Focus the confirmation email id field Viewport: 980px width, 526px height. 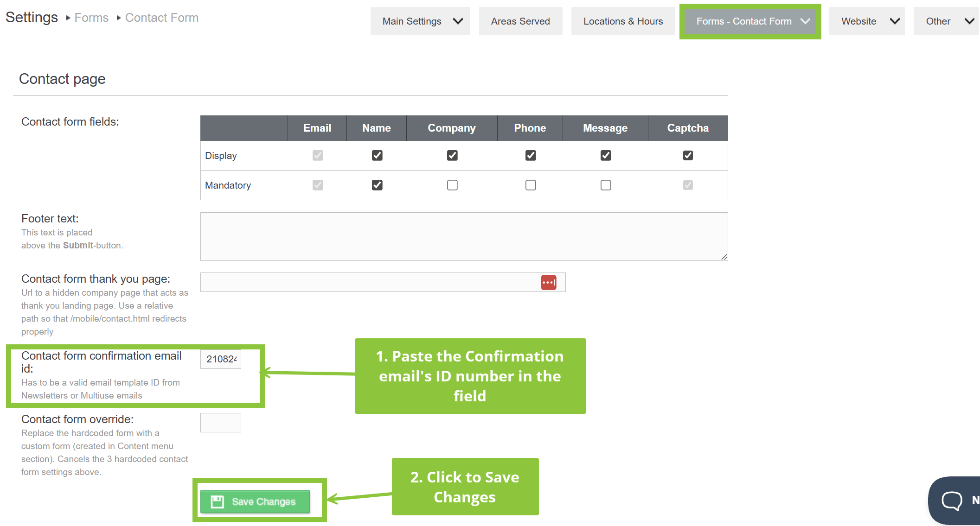(221, 359)
